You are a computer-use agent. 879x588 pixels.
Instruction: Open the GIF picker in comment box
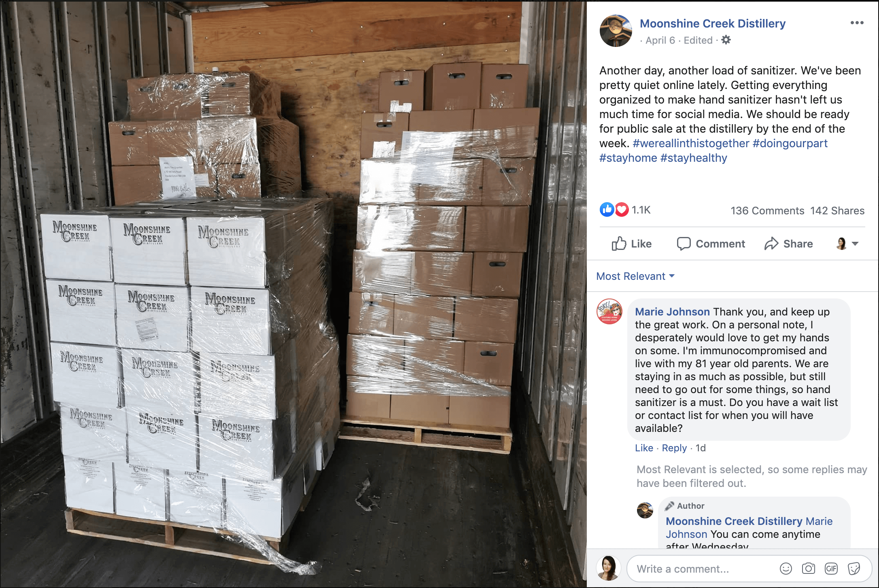831,569
